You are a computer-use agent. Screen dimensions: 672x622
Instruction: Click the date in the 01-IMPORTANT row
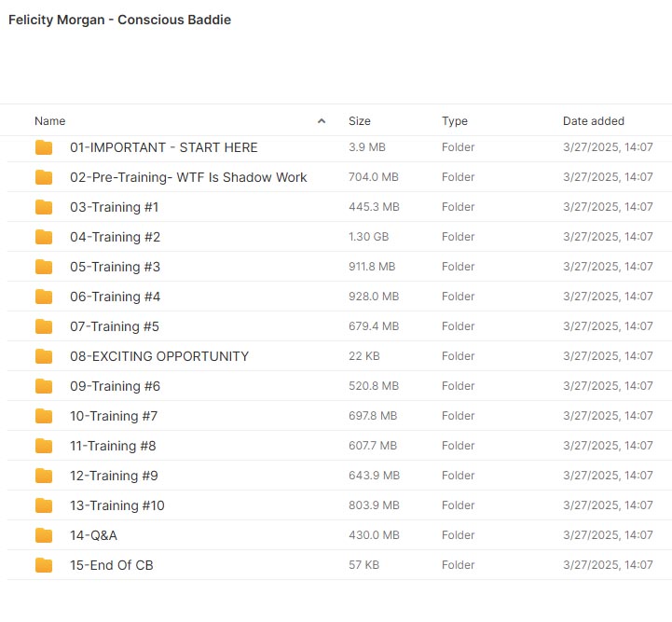coord(608,147)
